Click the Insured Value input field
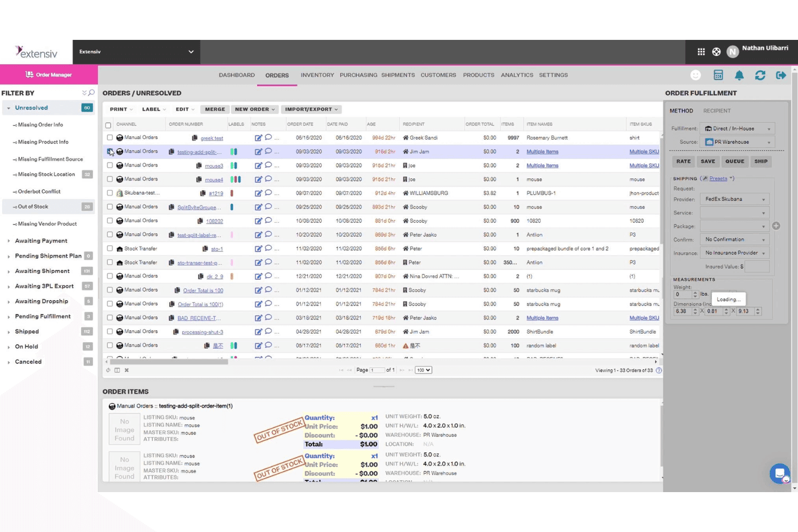The width and height of the screenshot is (798, 532). tap(757, 267)
